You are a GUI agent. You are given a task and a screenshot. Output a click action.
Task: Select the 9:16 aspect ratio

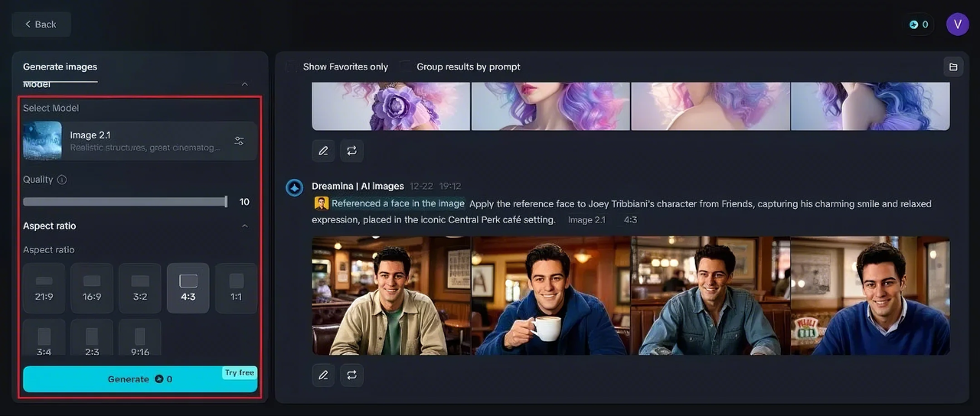coord(140,338)
